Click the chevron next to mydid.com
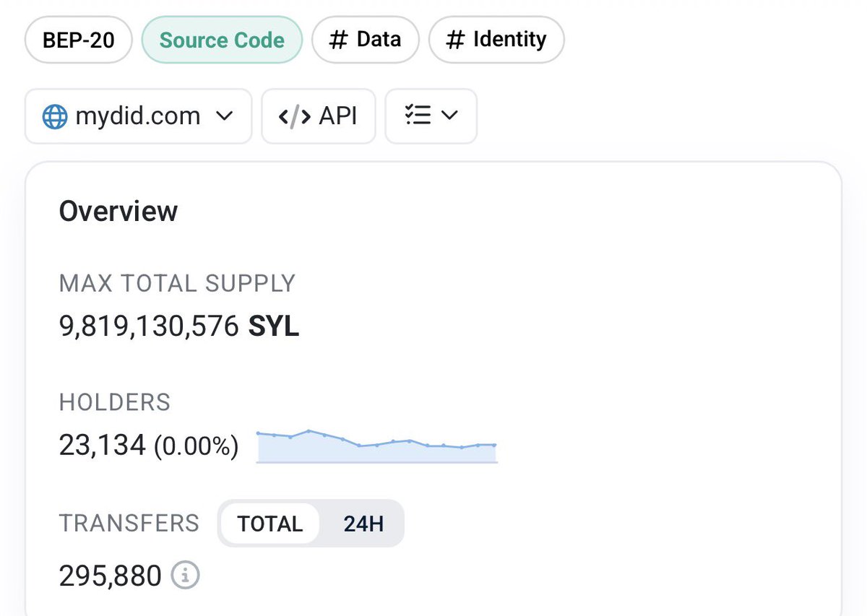 click(x=225, y=116)
